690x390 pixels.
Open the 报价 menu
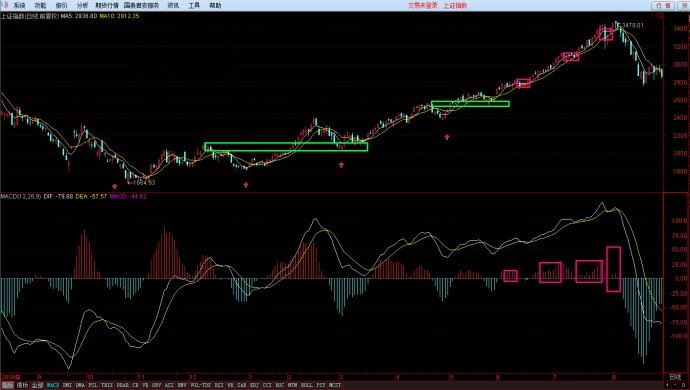click(62, 6)
